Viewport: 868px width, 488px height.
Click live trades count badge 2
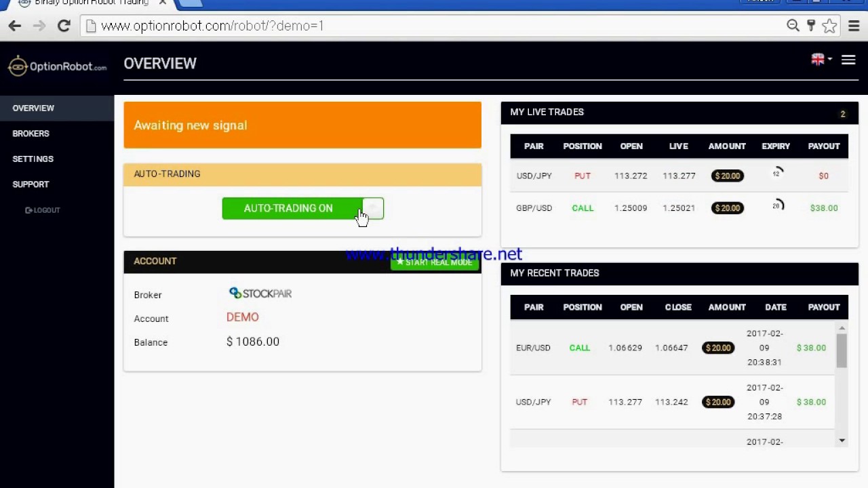(x=843, y=114)
